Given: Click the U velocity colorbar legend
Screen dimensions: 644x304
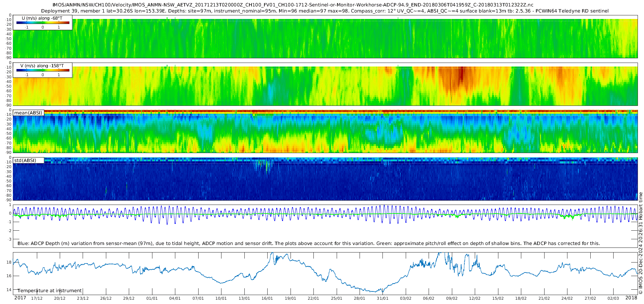Looking at the screenshot, I should pyautogui.click(x=43, y=23).
